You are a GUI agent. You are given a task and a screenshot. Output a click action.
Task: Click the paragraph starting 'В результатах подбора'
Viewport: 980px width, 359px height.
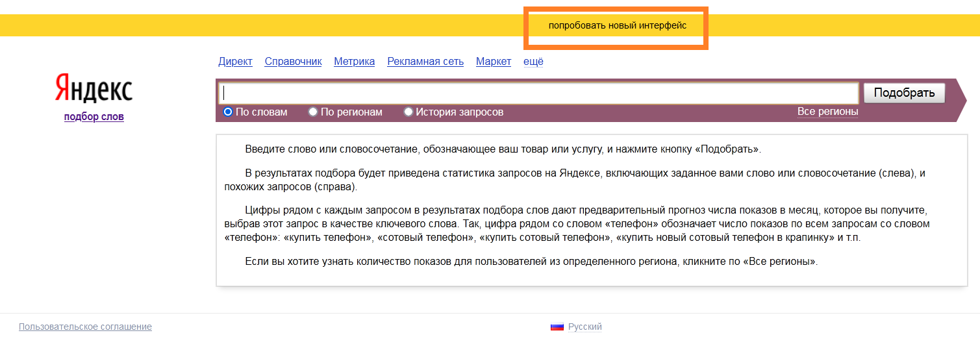click(x=575, y=180)
